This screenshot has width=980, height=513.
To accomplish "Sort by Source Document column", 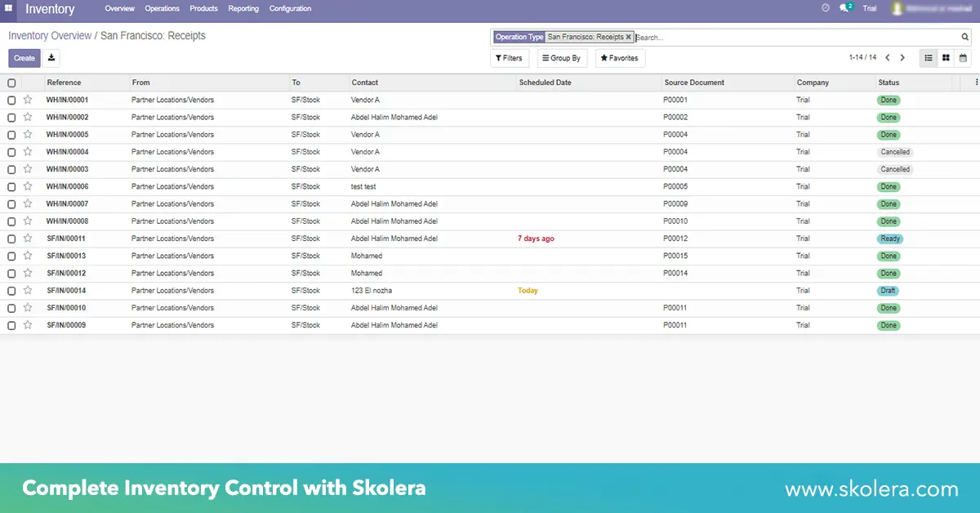I will [694, 83].
